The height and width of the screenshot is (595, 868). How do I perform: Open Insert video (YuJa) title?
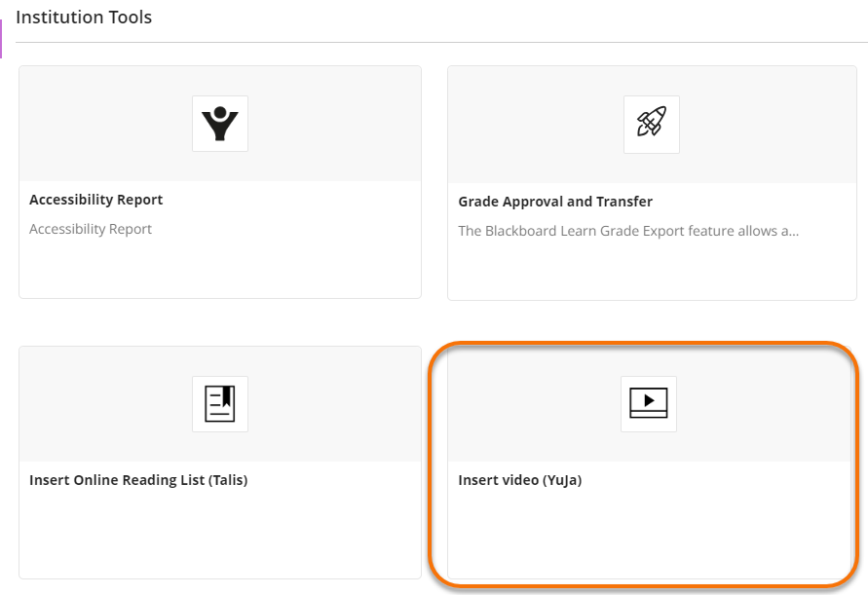click(520, 480)
